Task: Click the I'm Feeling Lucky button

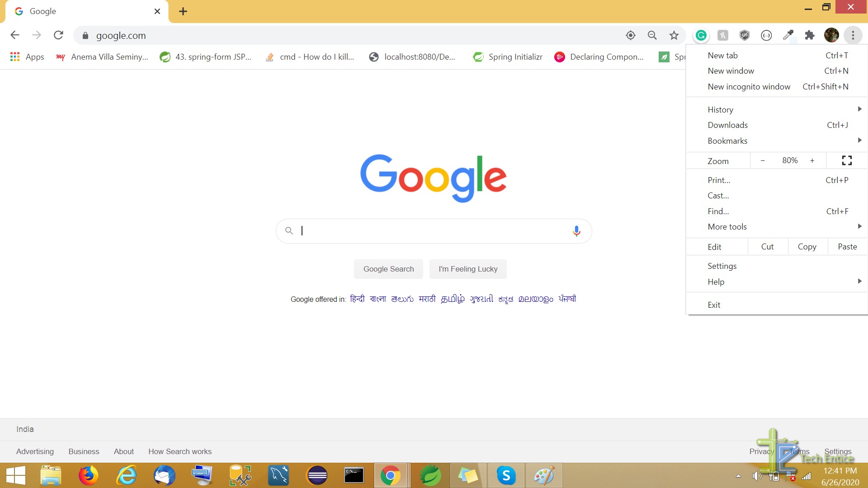Action: (468, 269)
